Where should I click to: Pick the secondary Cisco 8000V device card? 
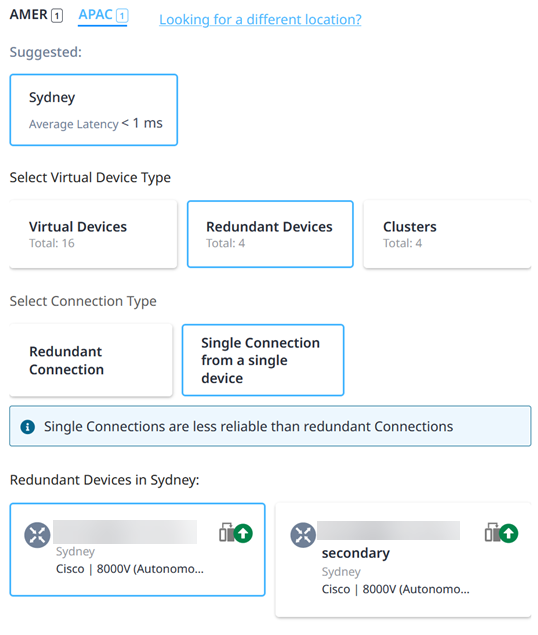tap(403, 560)
